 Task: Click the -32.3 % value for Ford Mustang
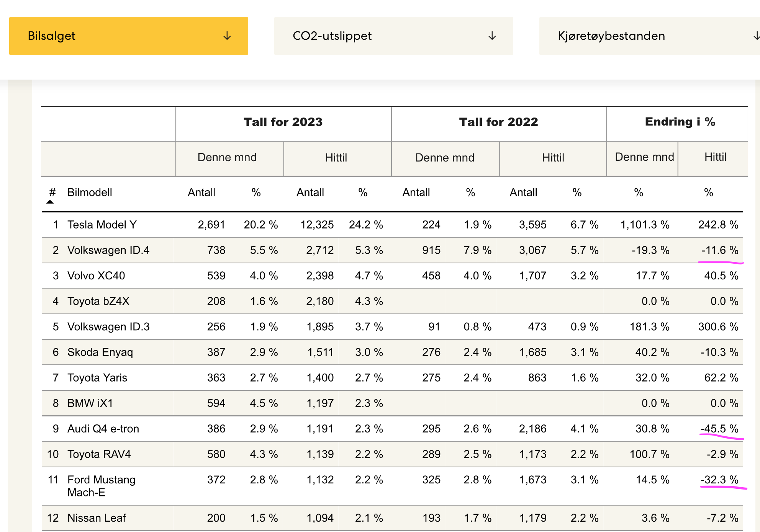pyautogui.click(x=719, y=480)
